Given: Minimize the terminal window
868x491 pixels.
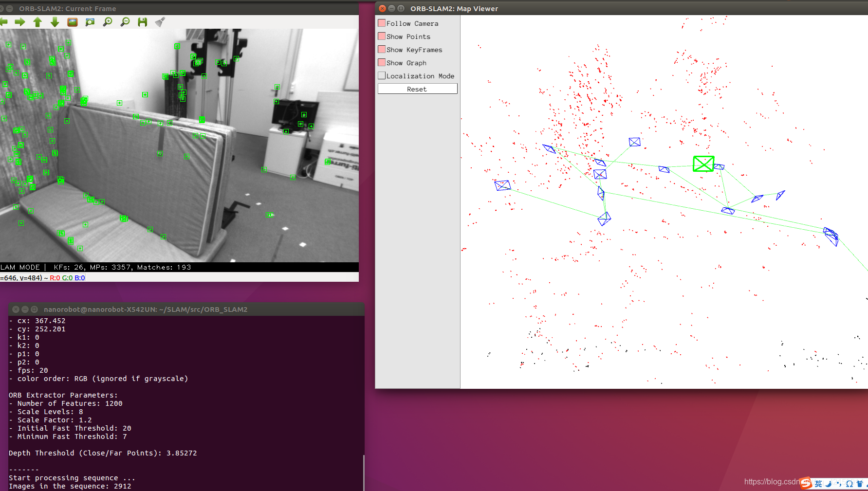Looking at the screenshot, I should pyautogui.click(x=25, y=309).
